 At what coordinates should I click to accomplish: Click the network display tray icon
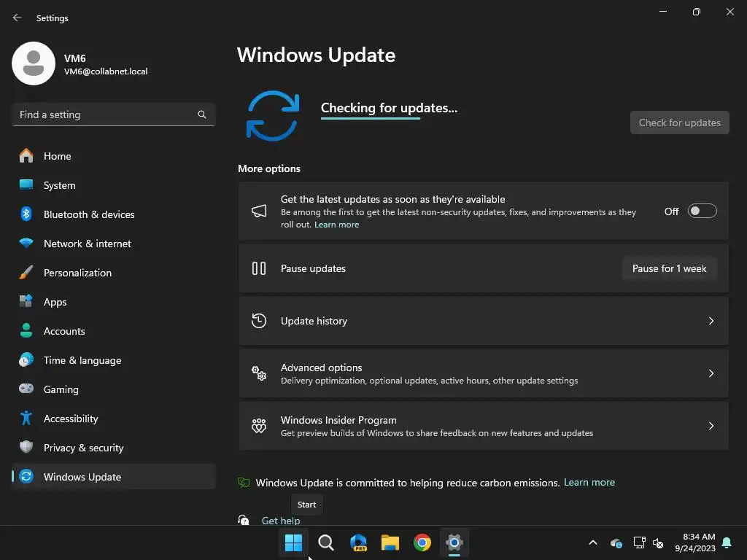[x=639, y=542]
